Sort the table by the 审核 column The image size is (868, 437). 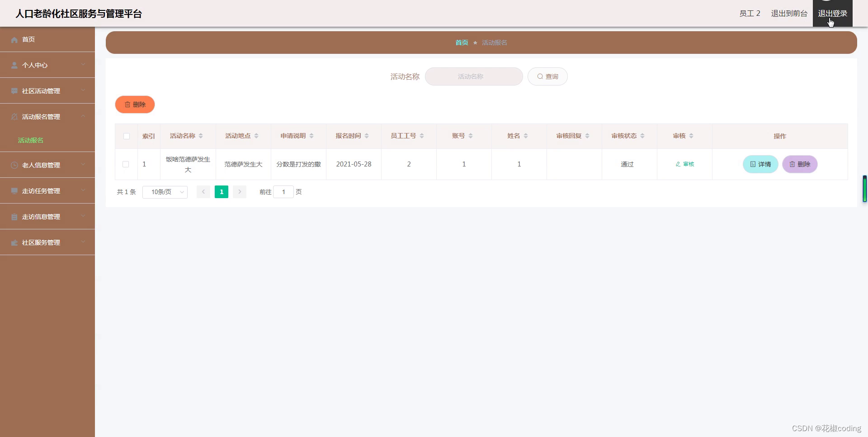[x=691, y=136]
